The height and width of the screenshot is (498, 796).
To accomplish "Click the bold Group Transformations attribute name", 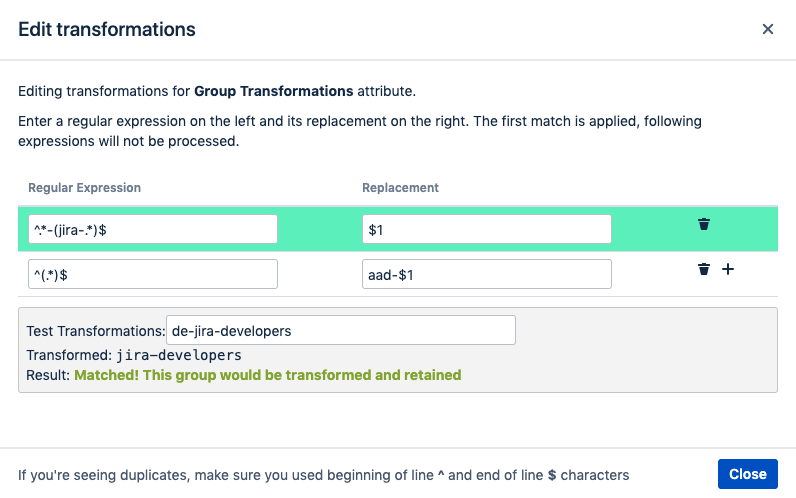I will point(274,91).
